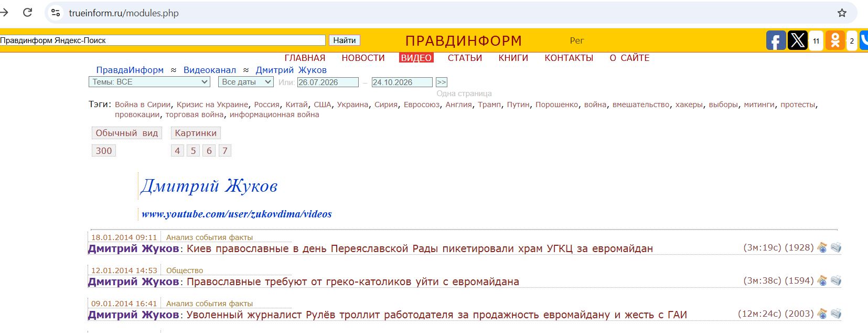Select the 'хакеры' tag
The image size is (868, 333).
pos(689,105)
